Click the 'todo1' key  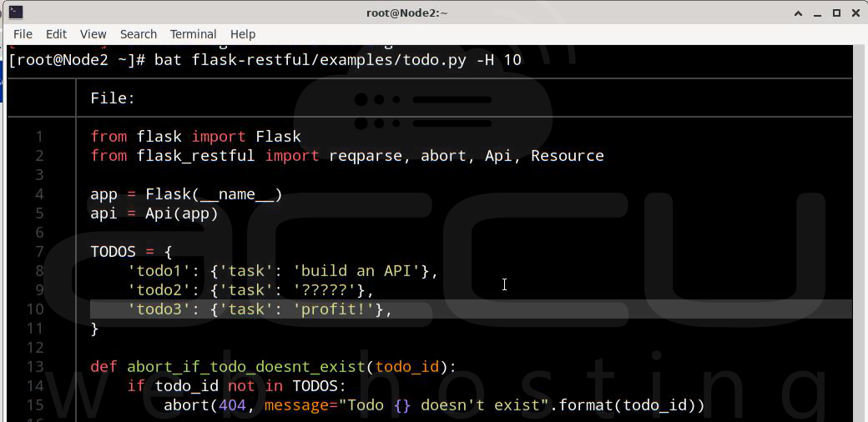point(159,271)
